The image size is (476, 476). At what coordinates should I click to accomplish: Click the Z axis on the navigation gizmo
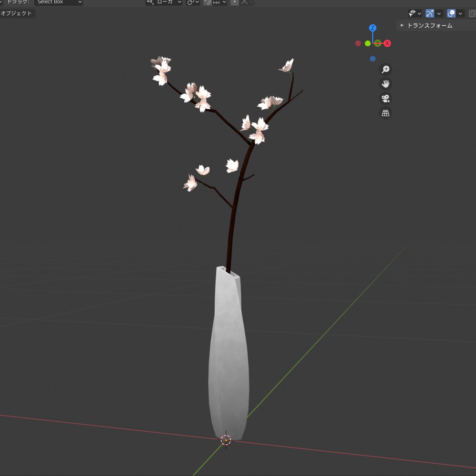click(373, 28)
